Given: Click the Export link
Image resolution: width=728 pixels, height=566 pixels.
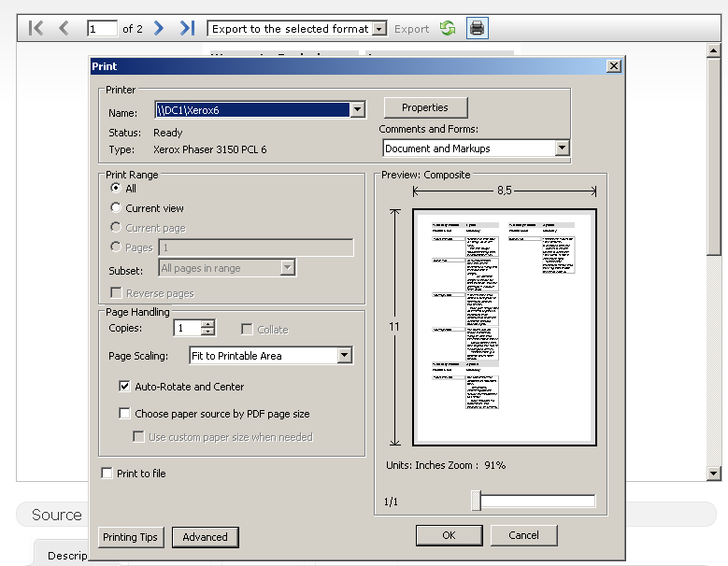Looking at the screenshot, I should pyautogui.click(x=411, y=29).
